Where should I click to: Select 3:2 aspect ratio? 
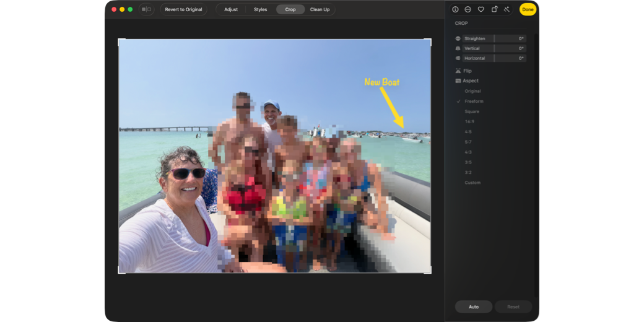click(x=468, y=173)
